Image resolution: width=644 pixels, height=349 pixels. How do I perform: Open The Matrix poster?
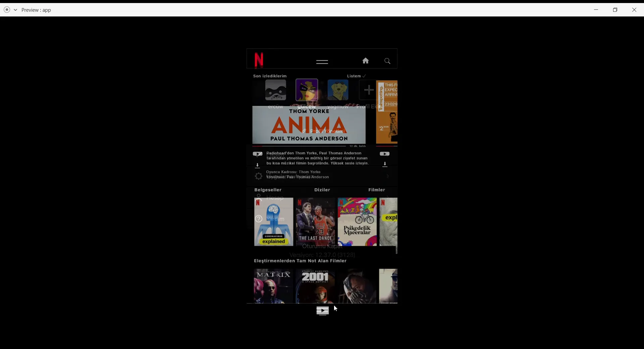[273, 286]
